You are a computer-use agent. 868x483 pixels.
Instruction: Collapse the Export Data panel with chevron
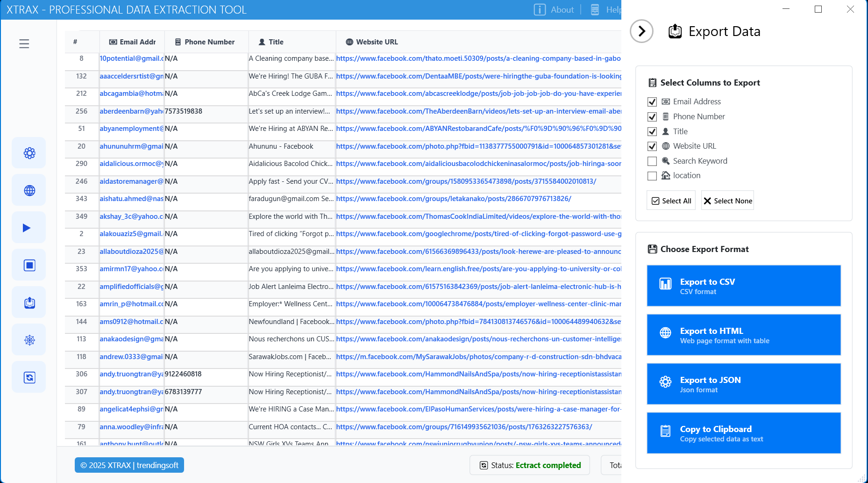click(641, 31)
